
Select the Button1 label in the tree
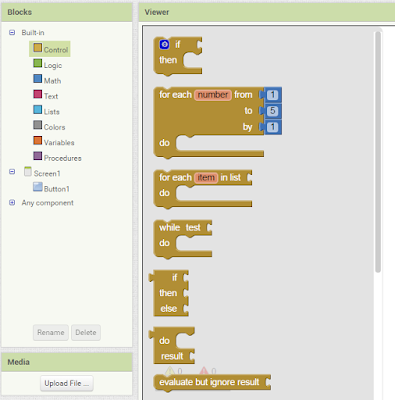(x=57, y=189)
